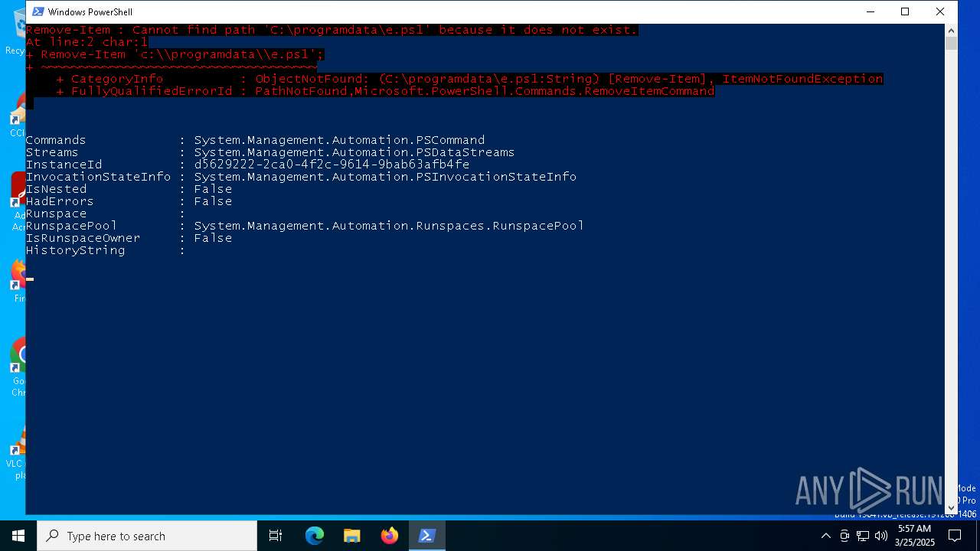Click the Windows PowerShell title text
The image size is (980, 551).
[x=90, y=11]
